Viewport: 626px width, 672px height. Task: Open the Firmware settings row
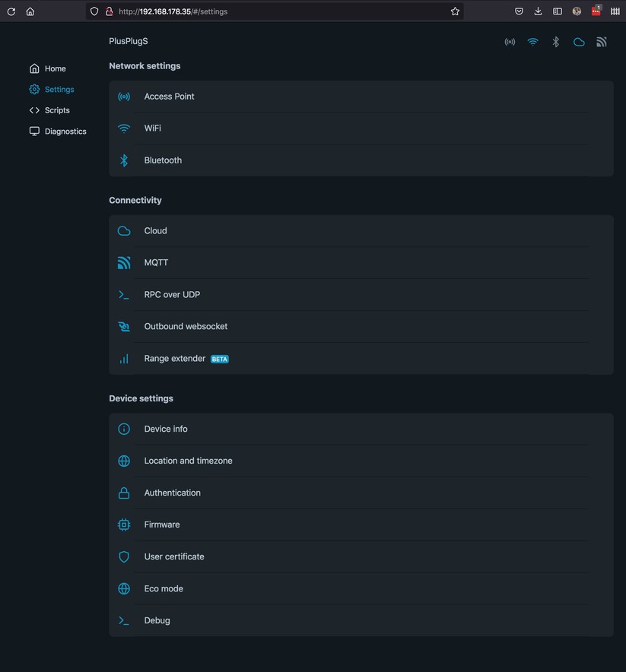click(x=361, y=525)
